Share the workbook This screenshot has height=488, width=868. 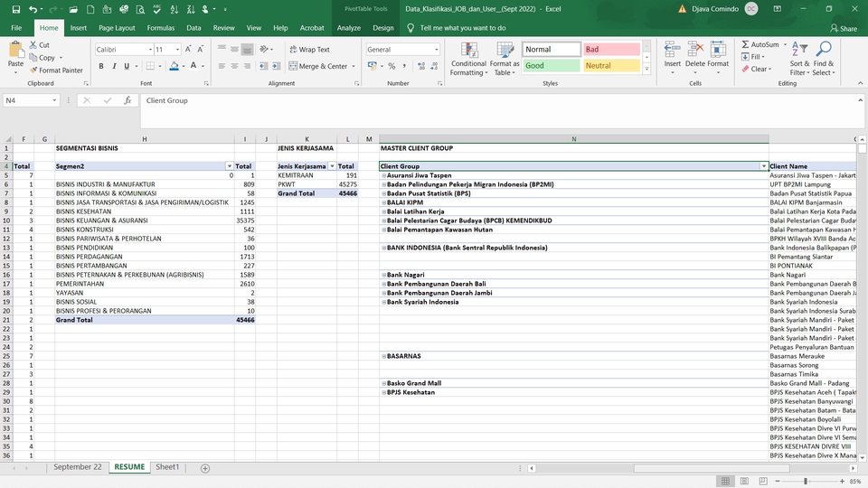(844, 28)
